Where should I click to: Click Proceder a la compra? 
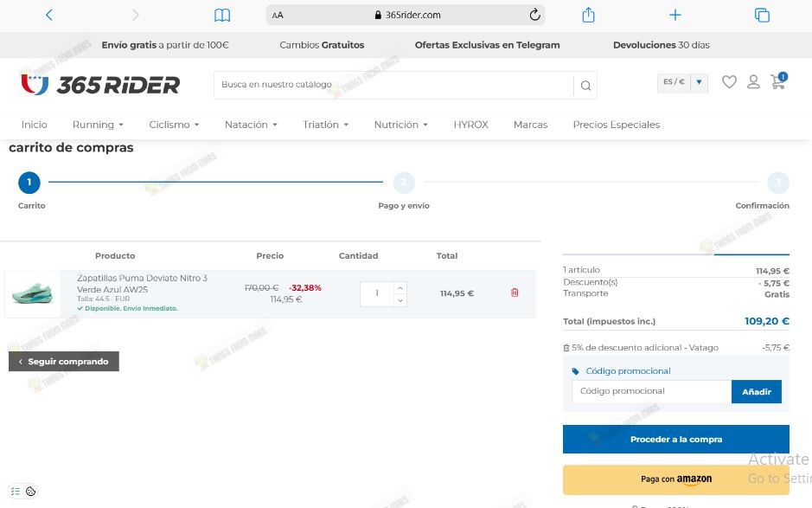pos(675,439)
